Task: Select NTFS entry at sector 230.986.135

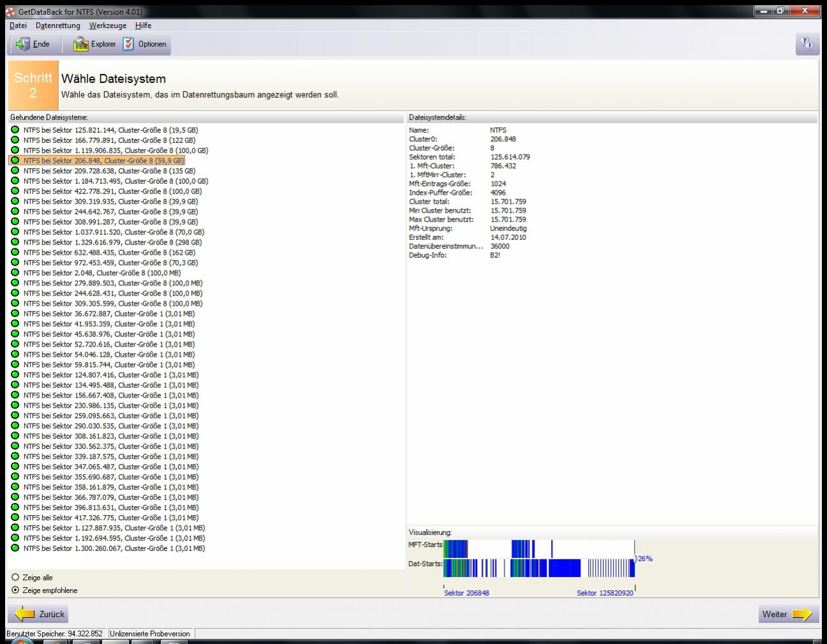Action: coord(111,405)
